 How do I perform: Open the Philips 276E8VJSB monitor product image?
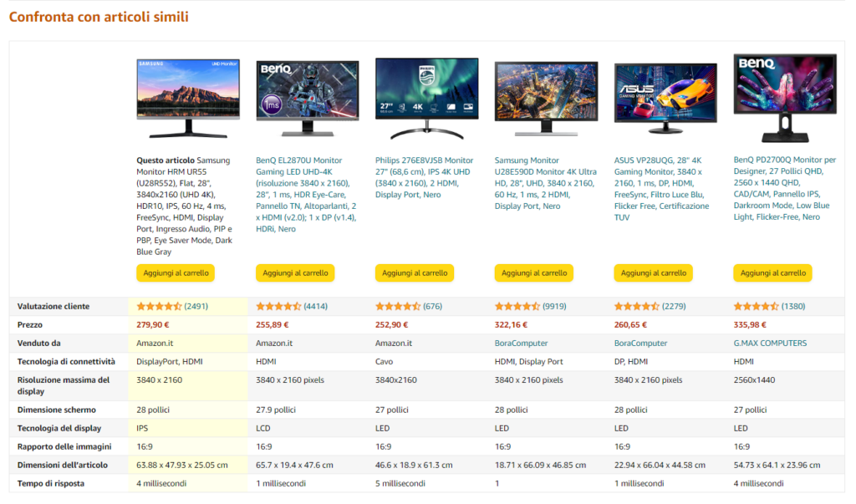pos(427,99)
